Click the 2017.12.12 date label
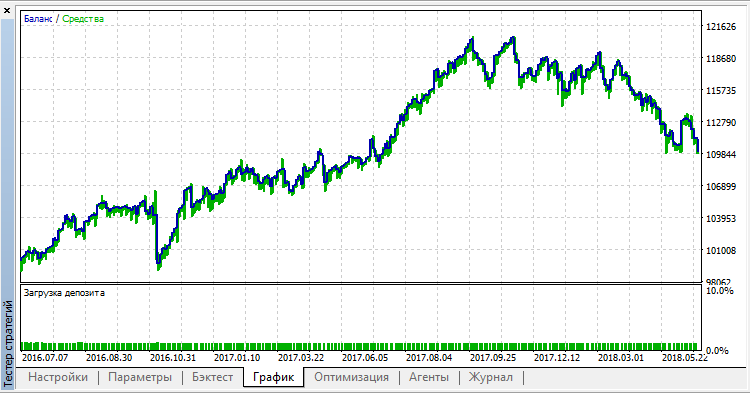The height and width of the screenshot is (394, 750). click(x=557, y=358)
